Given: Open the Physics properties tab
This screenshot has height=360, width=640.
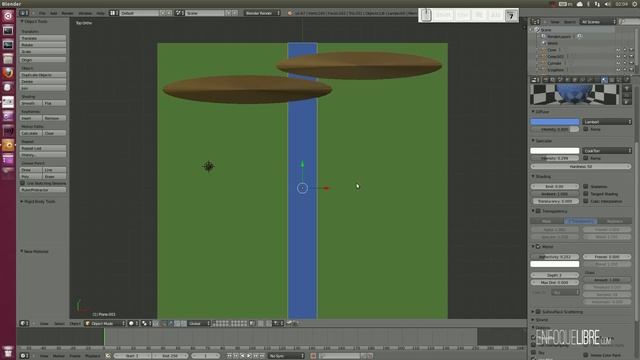Looking at the screenshot, I should 627,80.
